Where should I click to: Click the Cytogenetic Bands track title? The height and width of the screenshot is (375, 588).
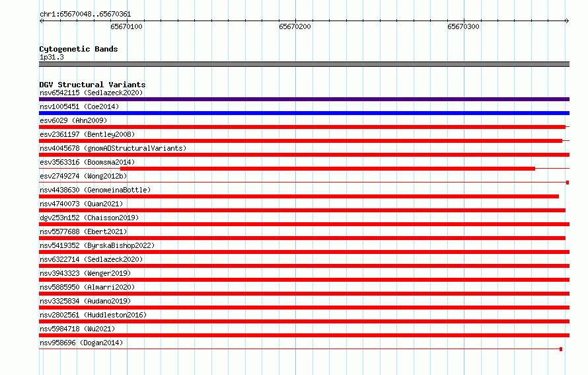tap(79, 49)
